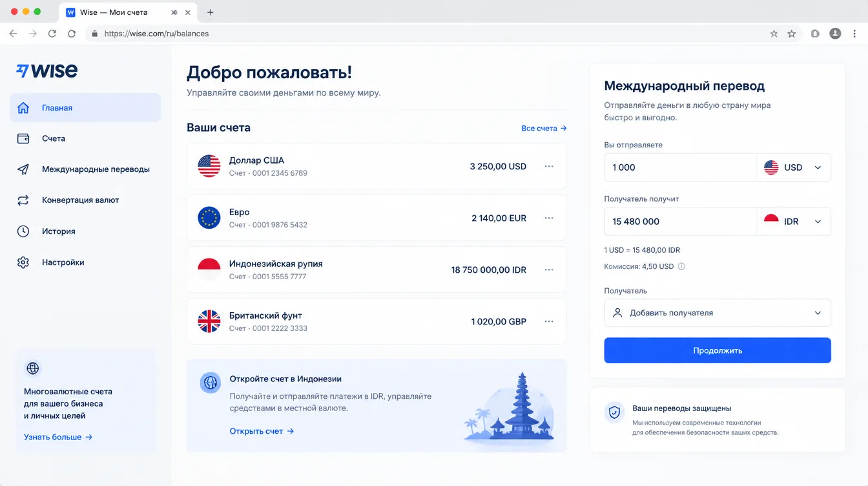Open more options for Индонезийская рупия account

549,269
